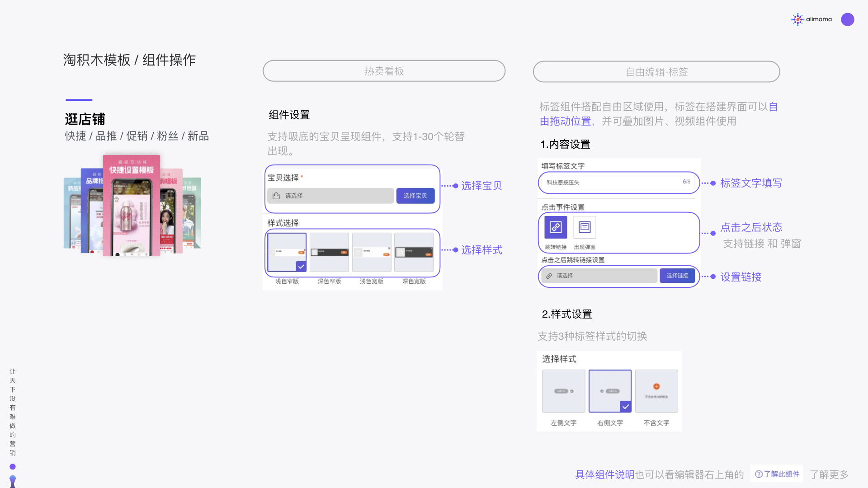Open the 热卖看板 tab

384,71
